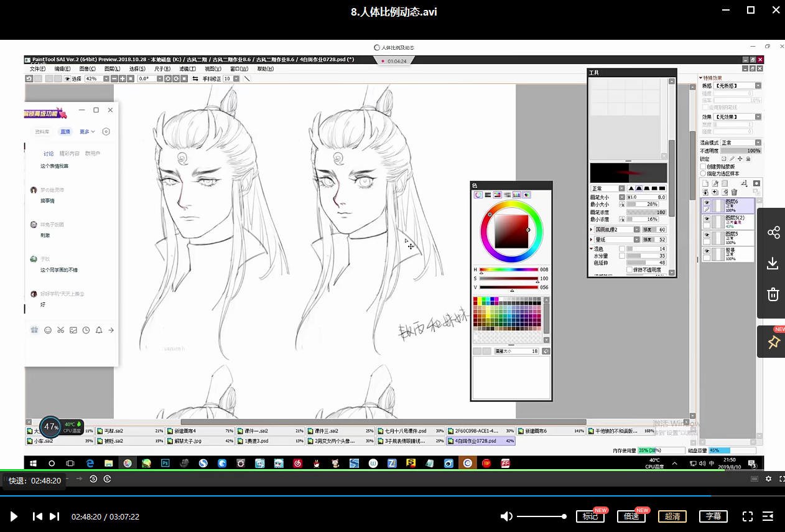
Task: Adjust the volume slider
Action: pyautogui.click(x=541, y=516)
